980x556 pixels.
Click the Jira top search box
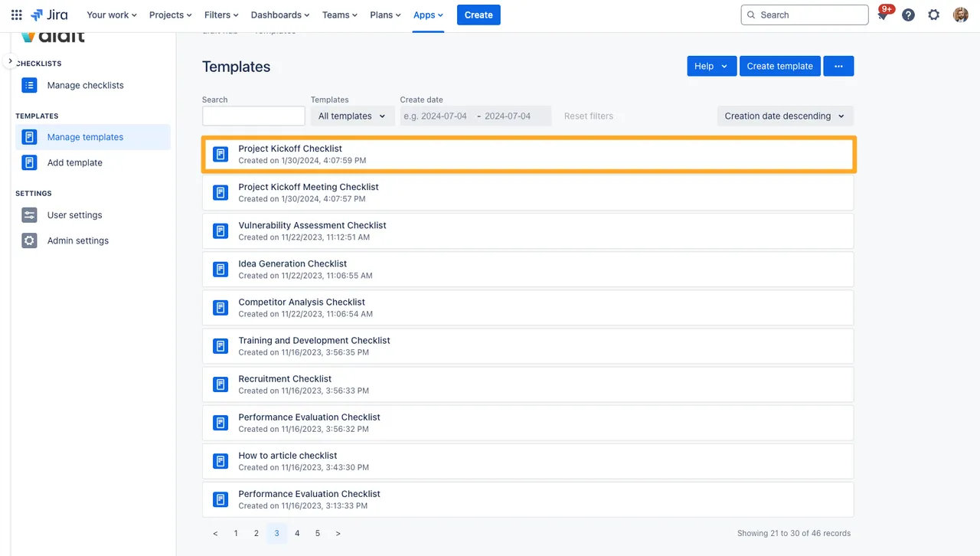805,15
